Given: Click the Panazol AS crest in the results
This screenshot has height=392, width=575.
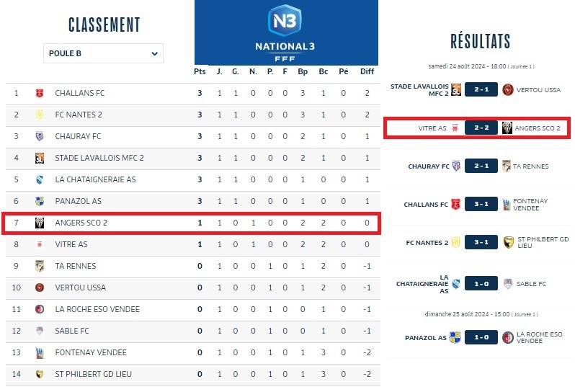Looking at the screenshot, I should pyautogui.click(x=455, y=337).
